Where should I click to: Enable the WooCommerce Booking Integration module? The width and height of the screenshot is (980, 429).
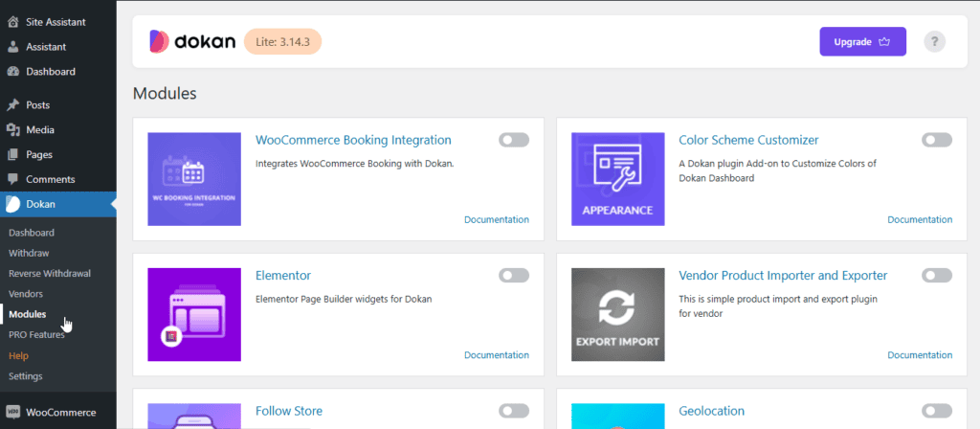point(514,140)
